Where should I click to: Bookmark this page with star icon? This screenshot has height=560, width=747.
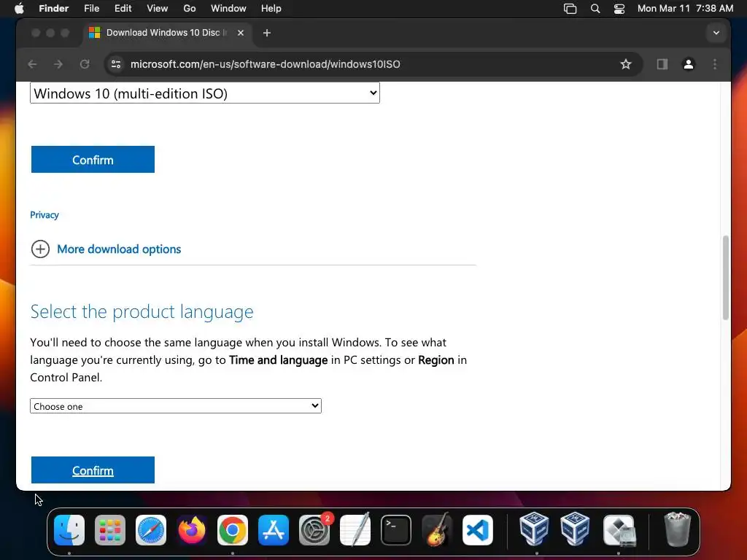pos(625,64)
